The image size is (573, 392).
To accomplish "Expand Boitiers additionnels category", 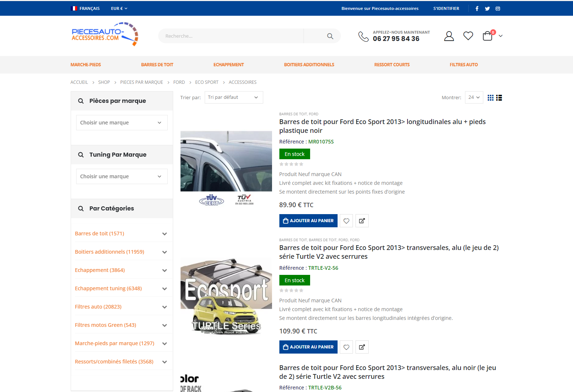I will coord(164,252).
